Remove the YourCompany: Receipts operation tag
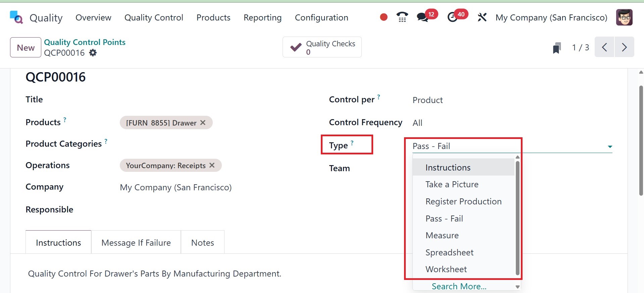This screenshot has width=644, height=293. tap(212, 165)
